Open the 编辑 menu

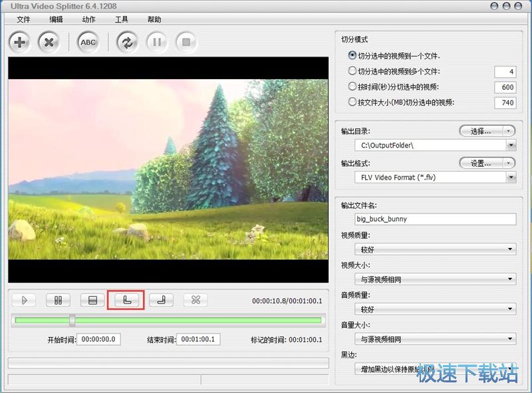coord(56,20)
